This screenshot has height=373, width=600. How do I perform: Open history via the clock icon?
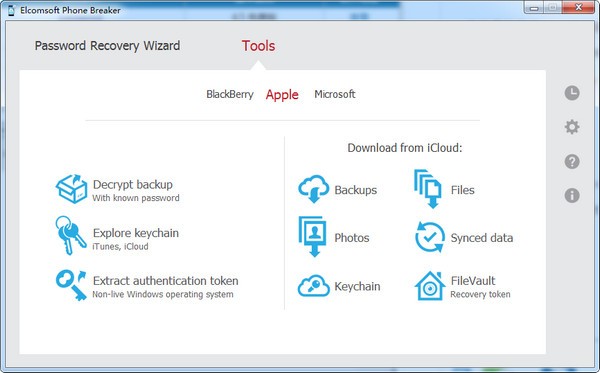(572, 93)
